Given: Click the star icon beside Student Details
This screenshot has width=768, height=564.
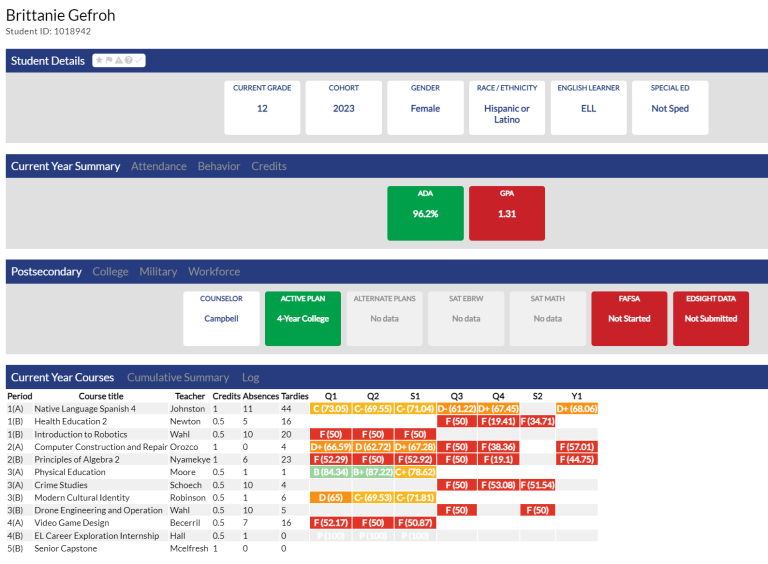Looking at the screenshot, I should pos(99,60).
